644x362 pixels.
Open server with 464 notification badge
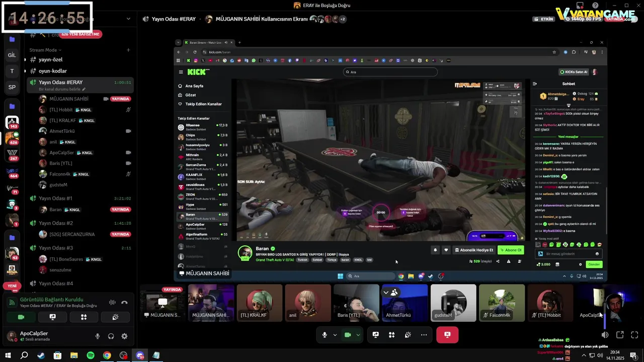tap(12, 173)
